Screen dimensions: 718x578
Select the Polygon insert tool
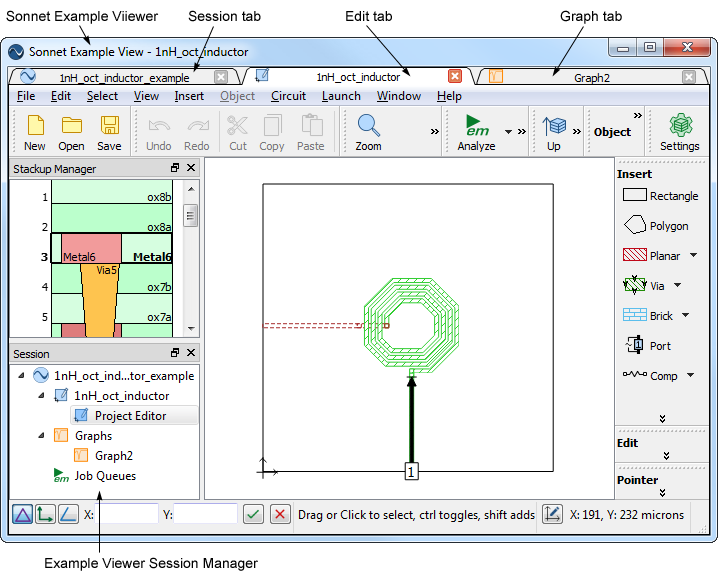tap(656, 225)
